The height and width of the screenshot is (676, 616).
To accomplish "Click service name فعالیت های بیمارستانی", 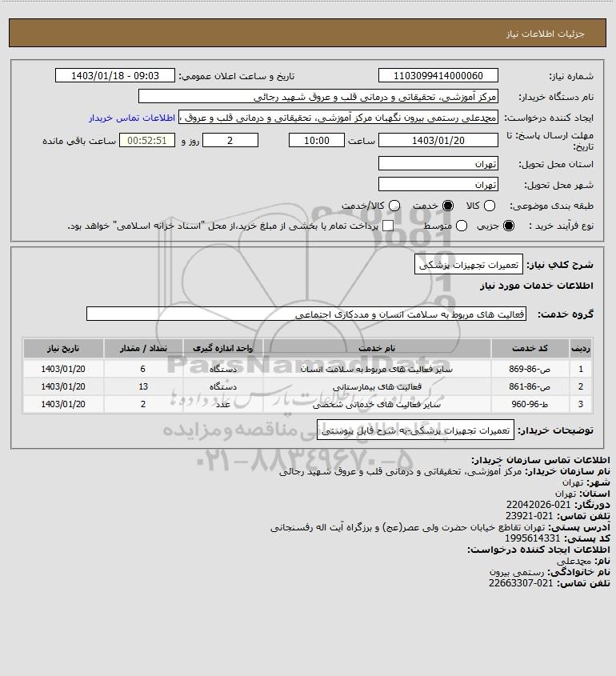I will coord(377,386).
